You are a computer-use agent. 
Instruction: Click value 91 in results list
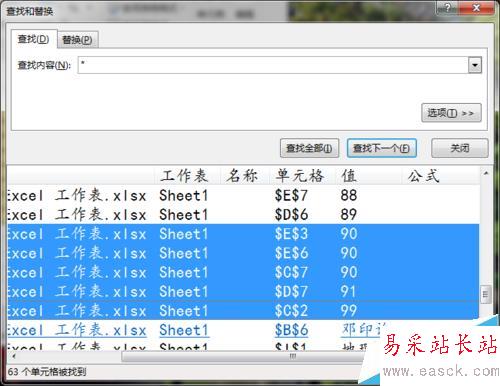pos(348,292)
